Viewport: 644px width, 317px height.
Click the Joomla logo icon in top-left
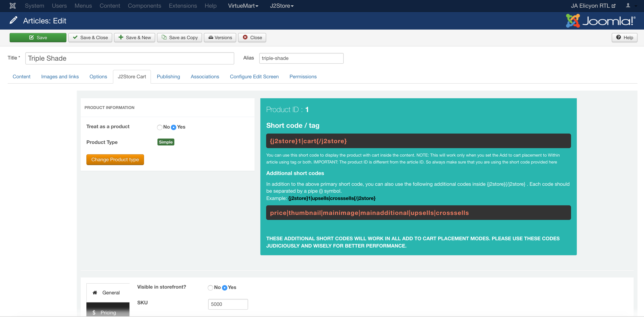point(12,6)
